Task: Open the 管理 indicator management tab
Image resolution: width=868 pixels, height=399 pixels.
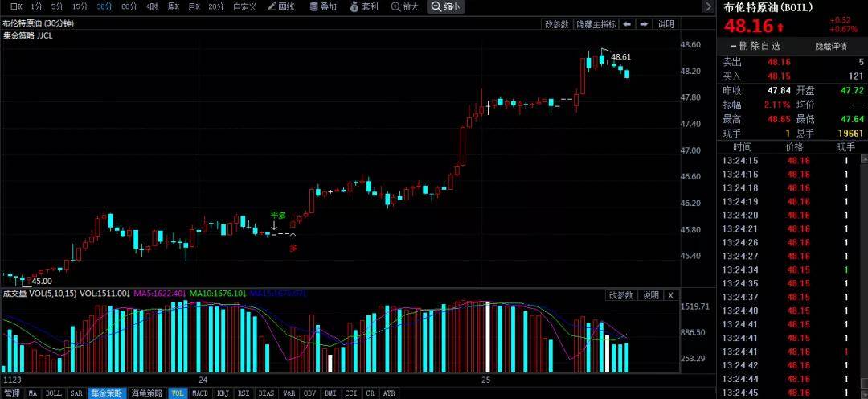Action: click(11, 393)
